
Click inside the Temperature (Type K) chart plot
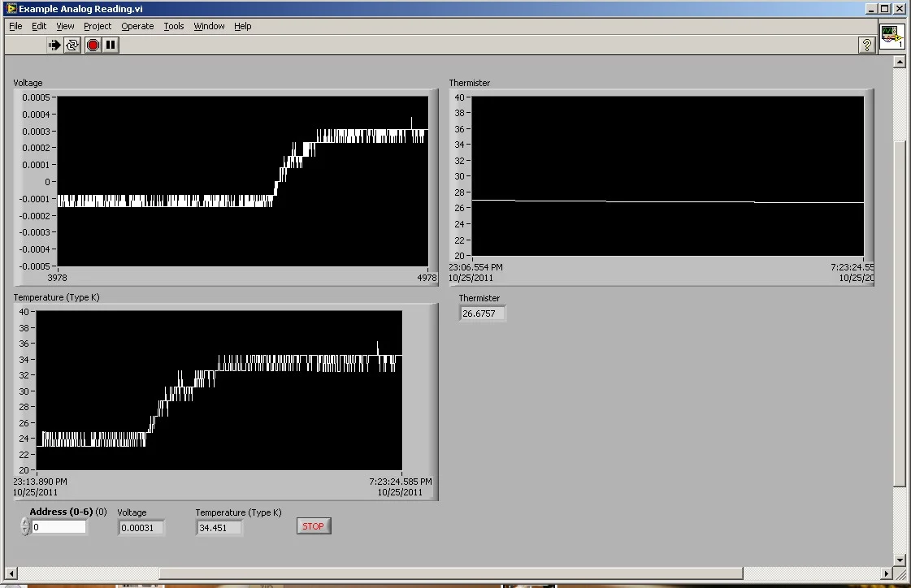click(219, 390)
